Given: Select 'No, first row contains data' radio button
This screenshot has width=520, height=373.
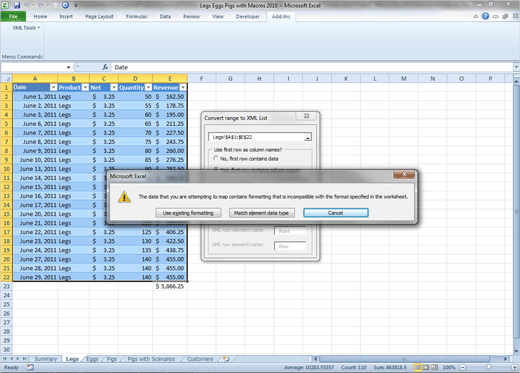Looking at the screenshot, I should (x=216, y=159).
